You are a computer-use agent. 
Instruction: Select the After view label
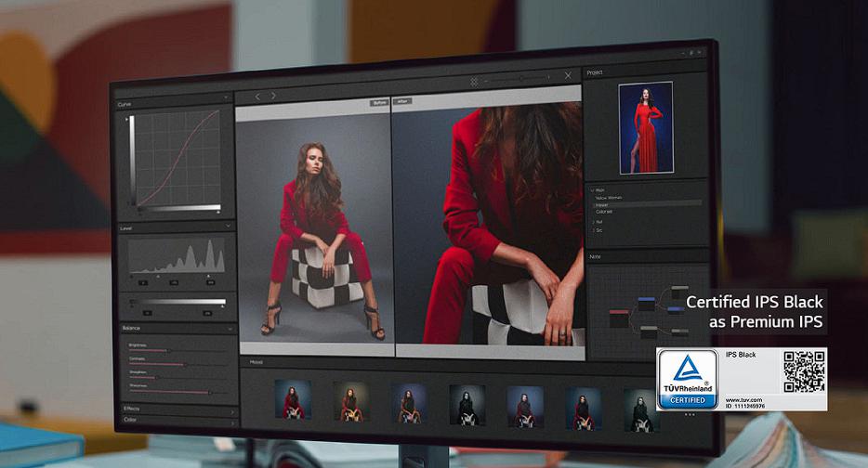coord(401,101)
